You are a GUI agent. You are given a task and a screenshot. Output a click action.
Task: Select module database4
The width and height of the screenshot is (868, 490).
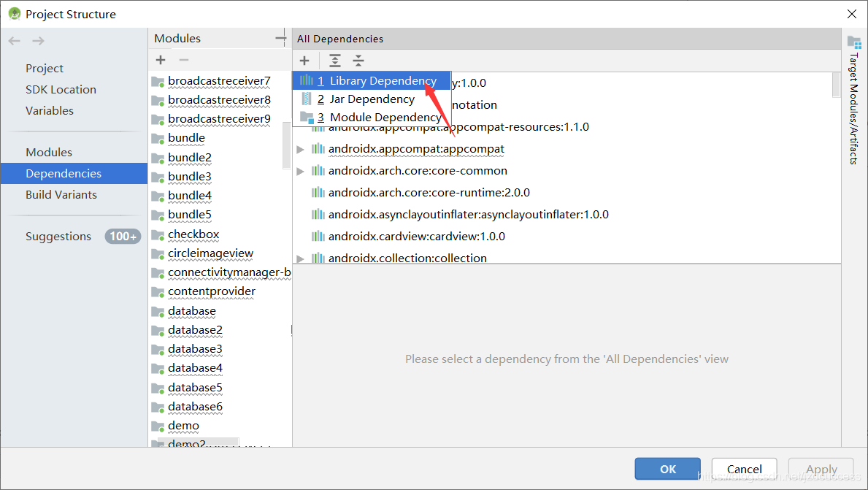pos(195,367)
